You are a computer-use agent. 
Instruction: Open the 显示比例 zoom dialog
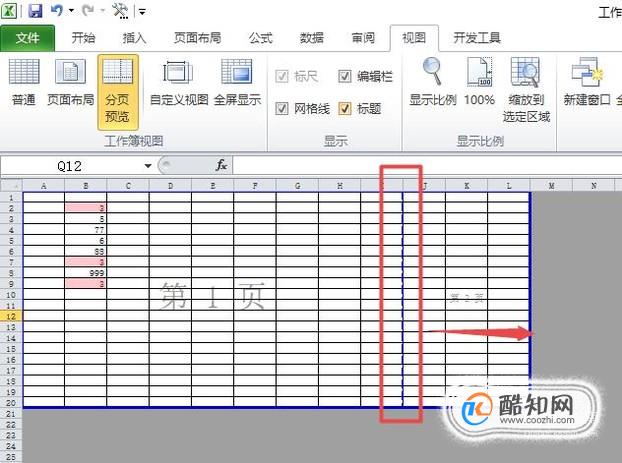[432, 83]
